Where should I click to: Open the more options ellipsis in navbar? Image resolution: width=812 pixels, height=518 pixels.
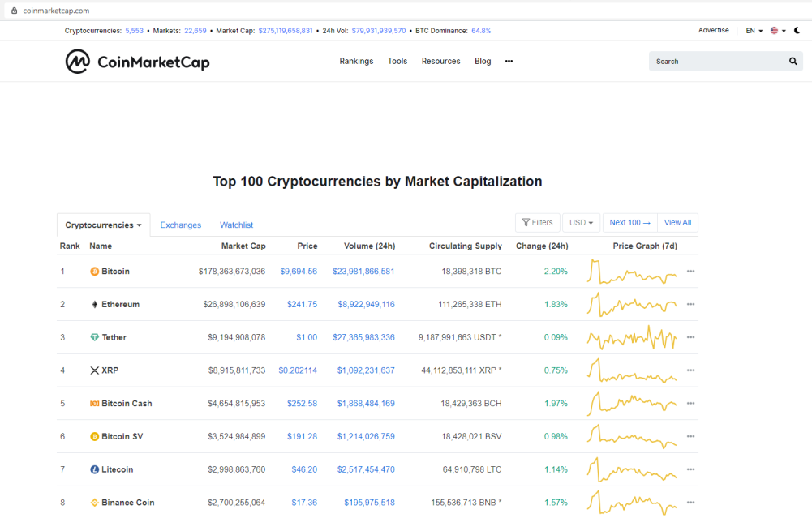[509, 61]
